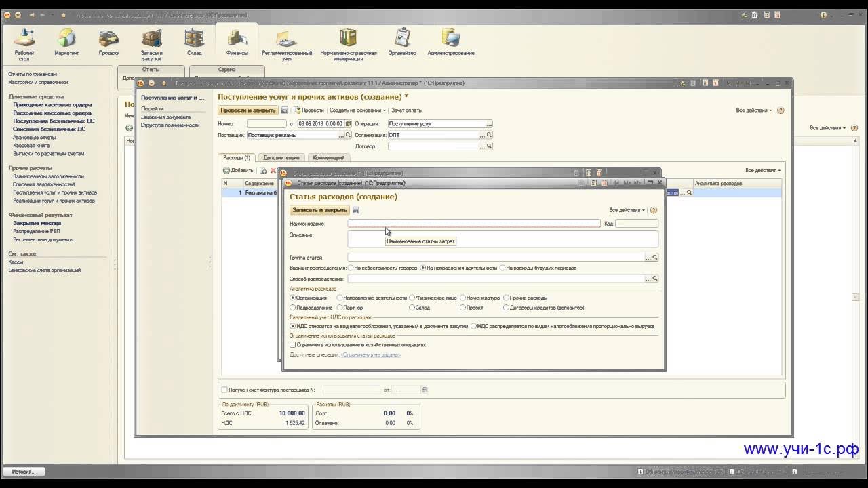Open the Ограничения не заданы link
This screenshot has height=488, width=868.
[x=371, y=354]
